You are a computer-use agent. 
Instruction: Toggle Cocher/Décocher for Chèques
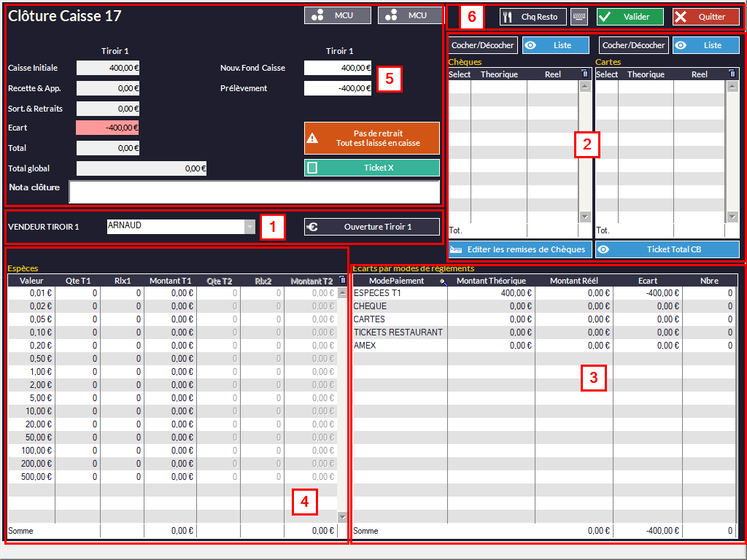click(x=483, y=45)
